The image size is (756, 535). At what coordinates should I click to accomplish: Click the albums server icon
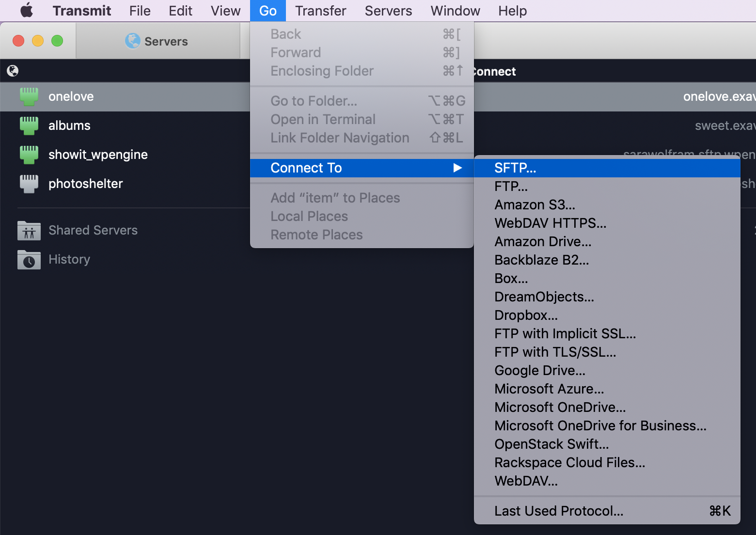tap(29, 126)
